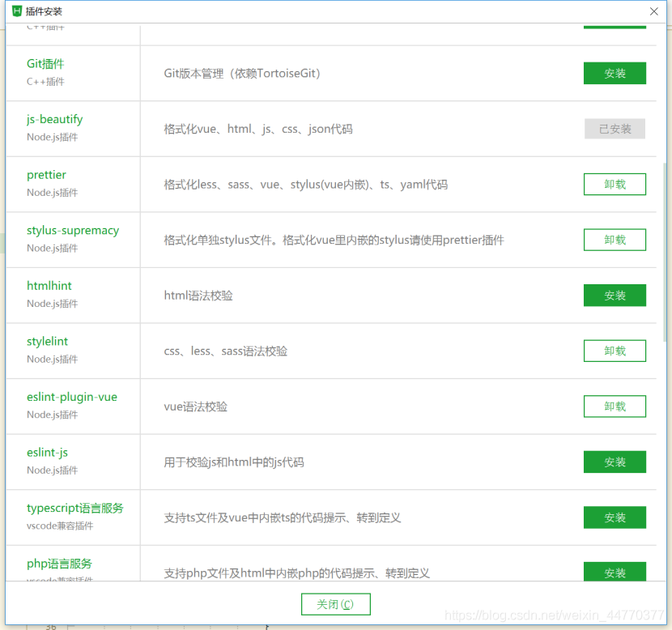Uninstall the stylus-supremacy plugin
This screenshot has width=672, height=630.
[x=614, y=240]
